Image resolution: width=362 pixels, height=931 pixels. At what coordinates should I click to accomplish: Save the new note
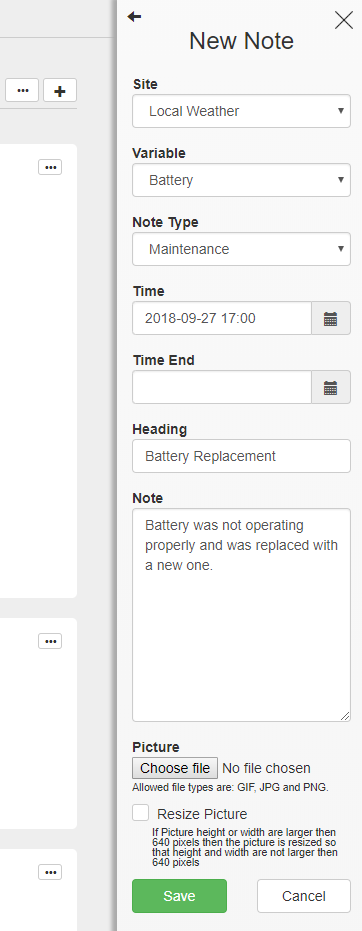click(x=179, y=896)
